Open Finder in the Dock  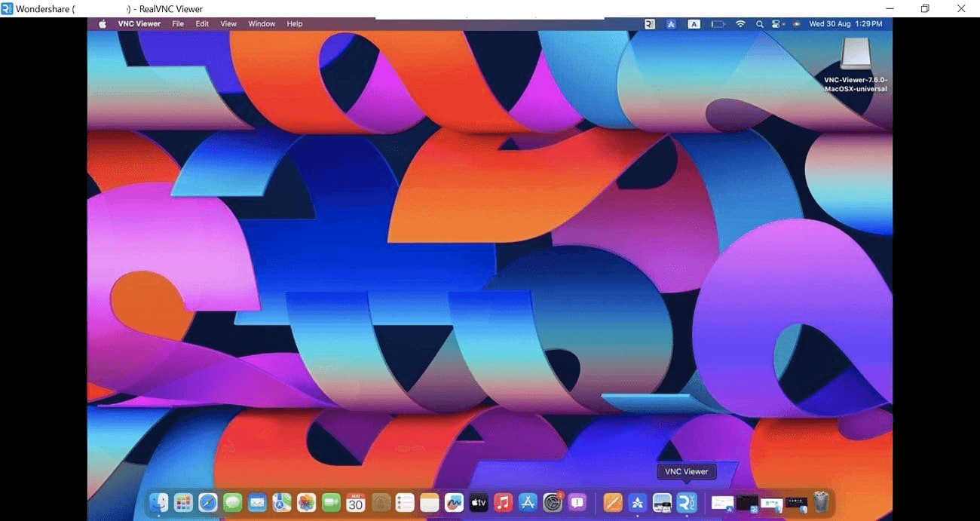[158, 502]
